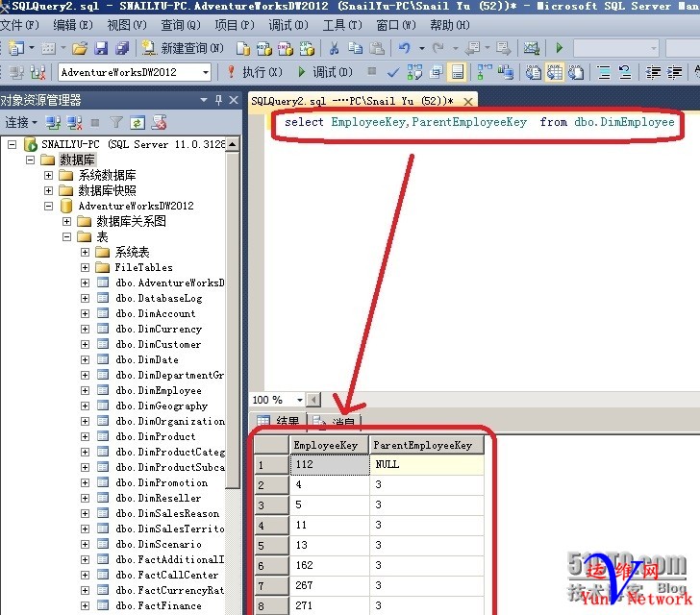Click the Disconnect icon in Object Explorer
The image size is (700, 615).
[x=74, y=122]
